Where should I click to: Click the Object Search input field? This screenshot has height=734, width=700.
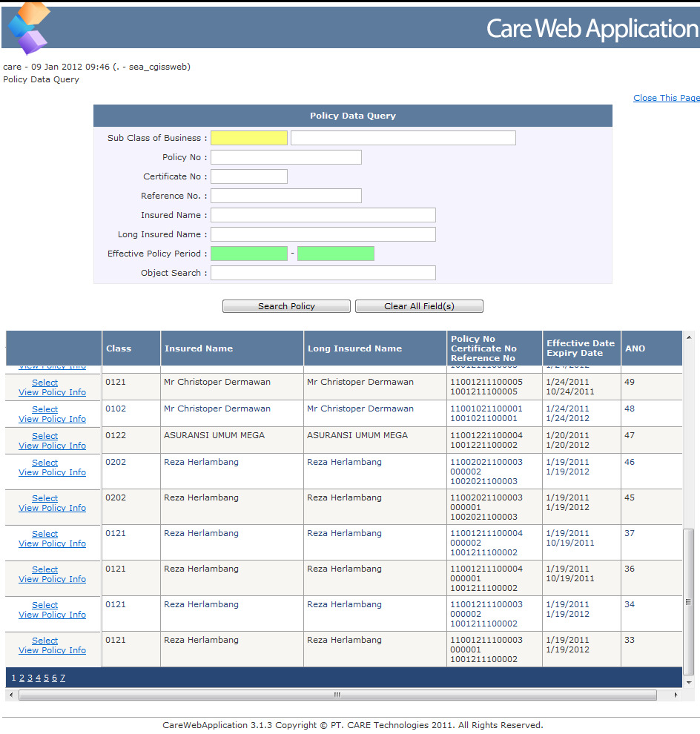pos(323,273)
